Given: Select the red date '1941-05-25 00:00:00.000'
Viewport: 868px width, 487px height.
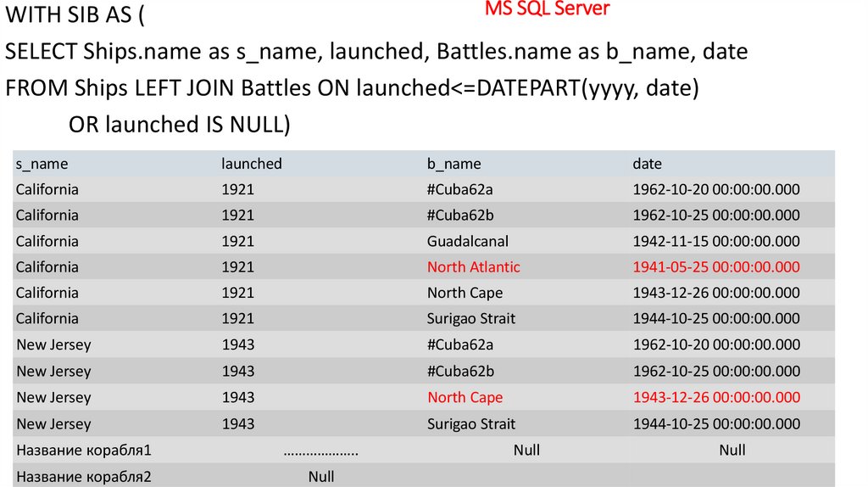Looking at the screenshot, I should [715, 267].
